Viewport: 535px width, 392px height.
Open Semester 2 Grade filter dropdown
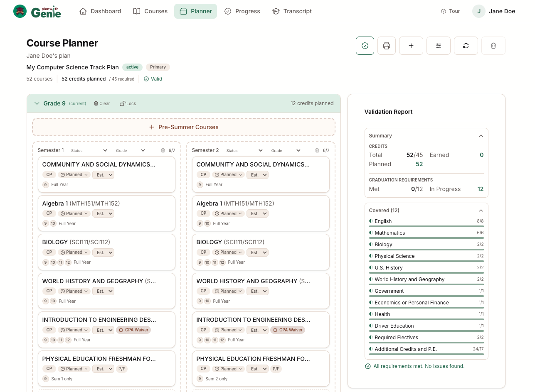pos(286,150)
